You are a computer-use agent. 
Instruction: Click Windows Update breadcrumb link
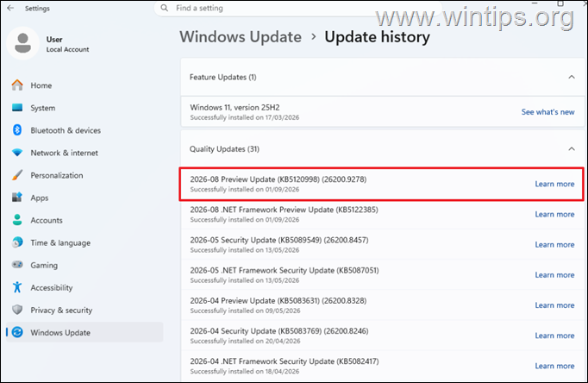point(241,37)
